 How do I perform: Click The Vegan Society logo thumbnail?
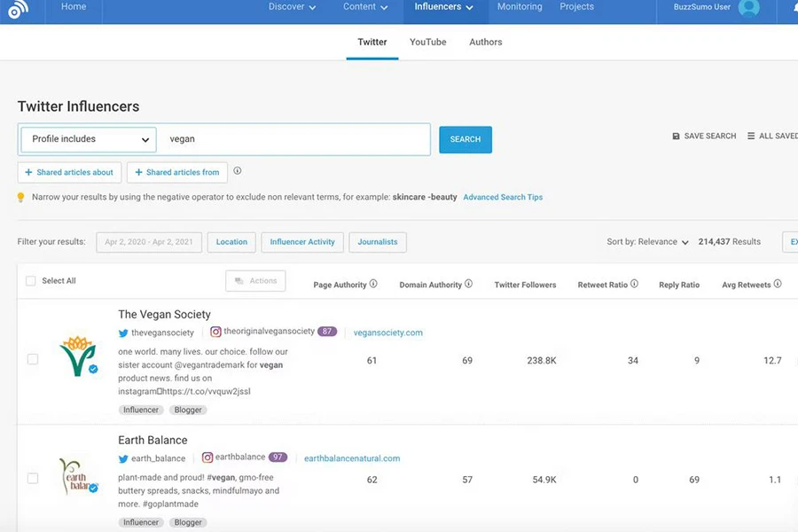(x=78, y=356)
